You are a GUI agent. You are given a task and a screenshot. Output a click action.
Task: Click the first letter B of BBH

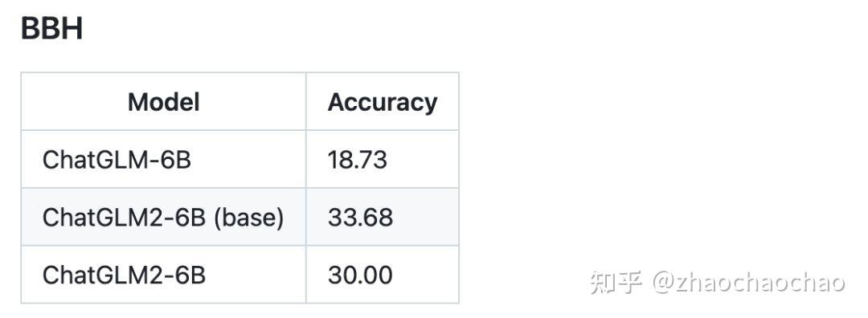click(x=30, y=29)
